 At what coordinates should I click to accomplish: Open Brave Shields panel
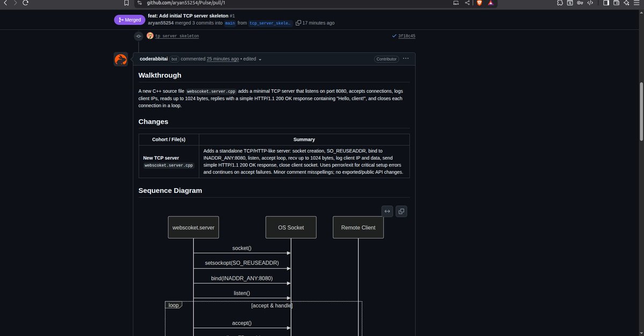point(479,3)
